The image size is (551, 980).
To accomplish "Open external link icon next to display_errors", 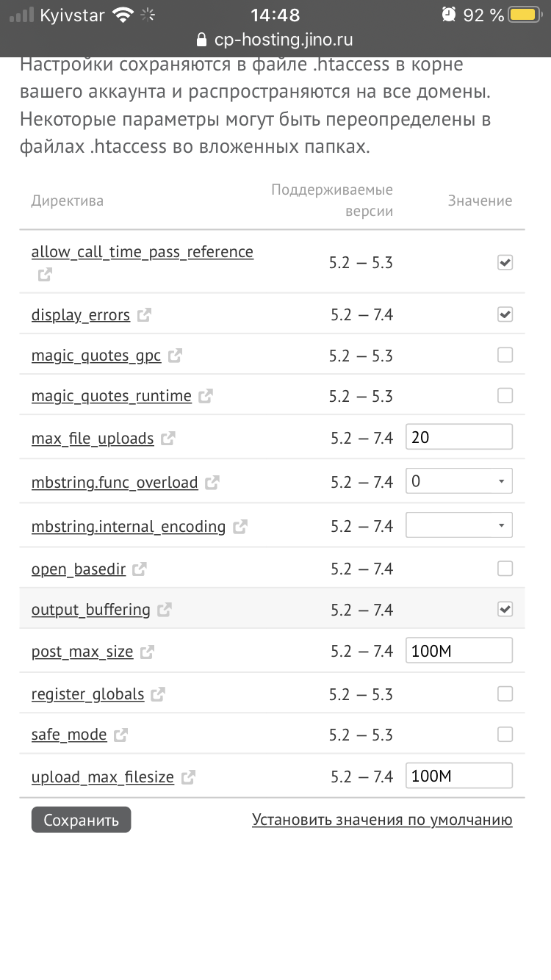I will tap(145, 315).
